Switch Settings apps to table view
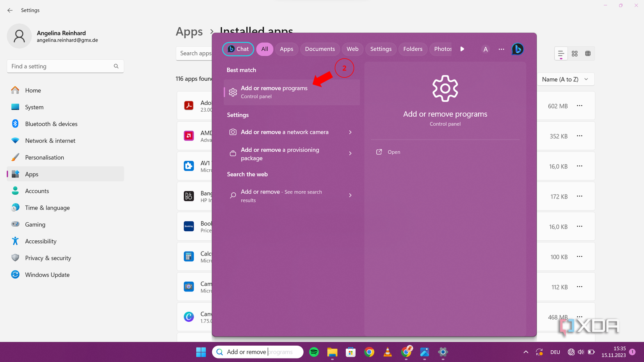Screen dimensions: 644x362 (x=588, y=53)
